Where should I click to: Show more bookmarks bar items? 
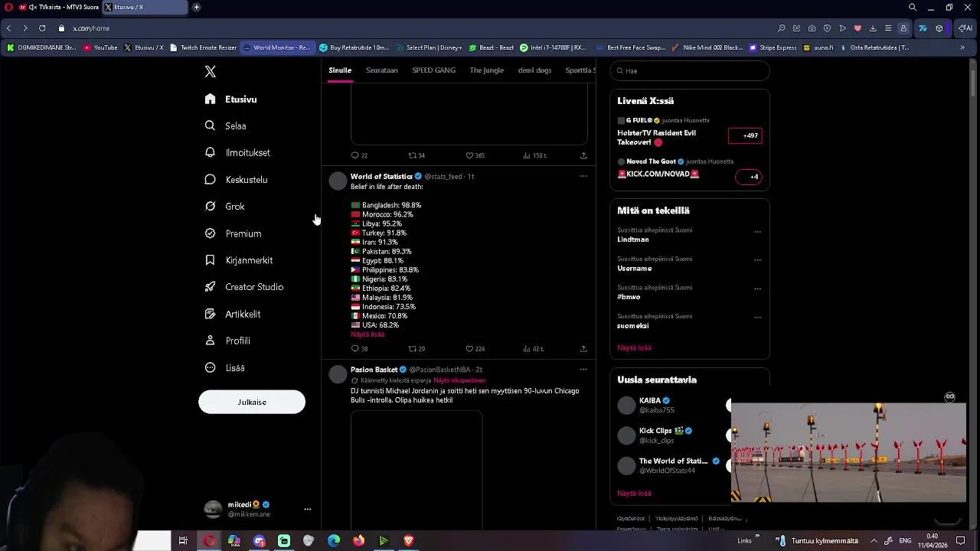tap(962, 47)
